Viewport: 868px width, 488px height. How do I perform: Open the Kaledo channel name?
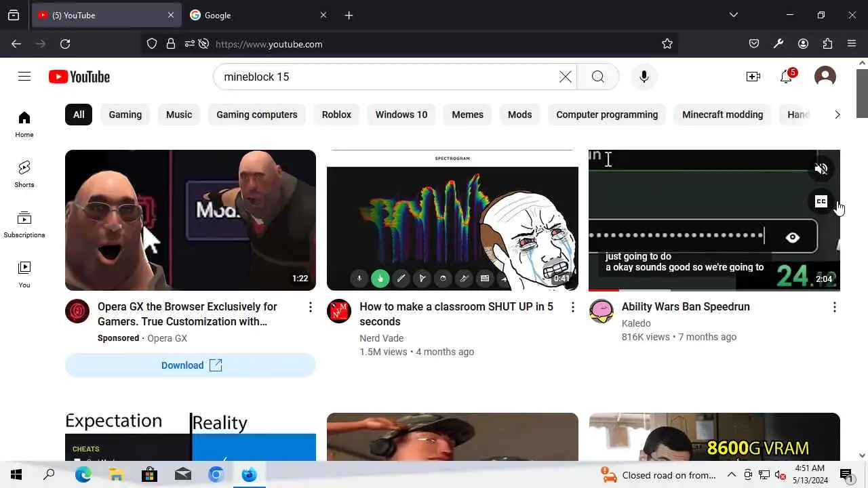pos(636,323)
